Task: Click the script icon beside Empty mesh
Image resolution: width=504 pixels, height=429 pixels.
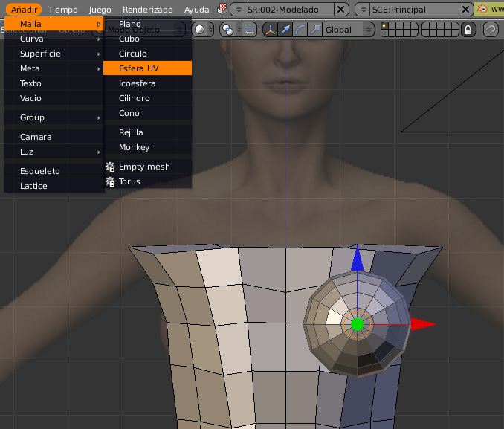Action: 110,167
